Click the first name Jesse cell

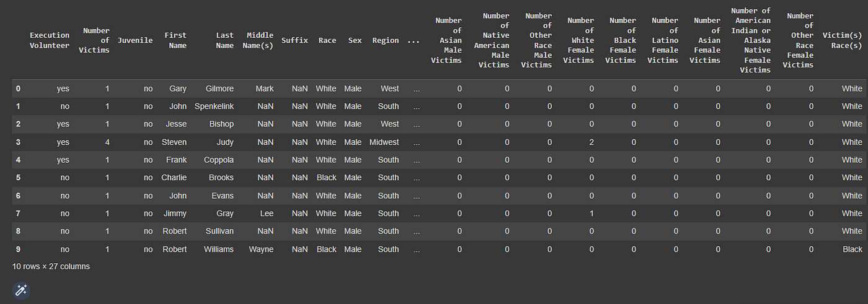(176, 124)
